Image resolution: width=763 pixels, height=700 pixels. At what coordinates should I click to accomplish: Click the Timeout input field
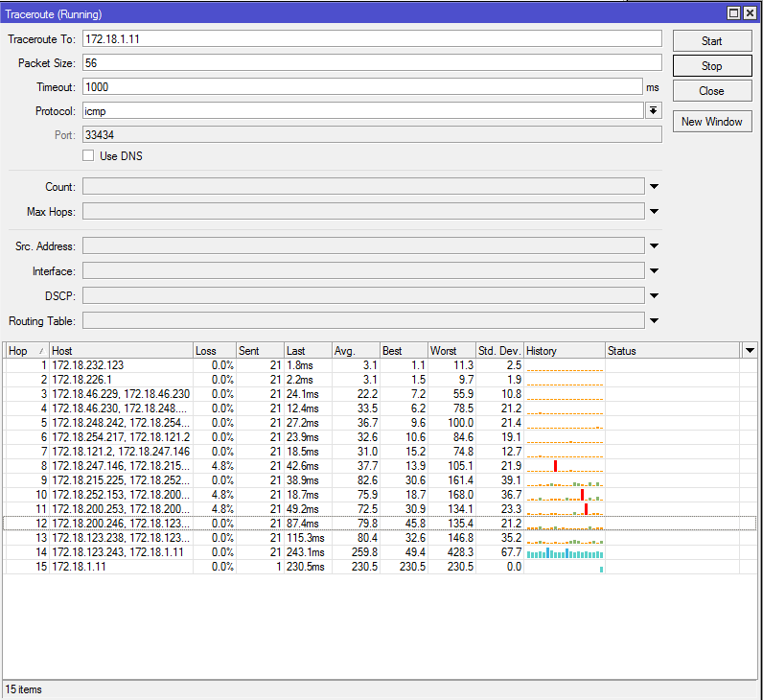pyautogui.click(x=362, y=86)
